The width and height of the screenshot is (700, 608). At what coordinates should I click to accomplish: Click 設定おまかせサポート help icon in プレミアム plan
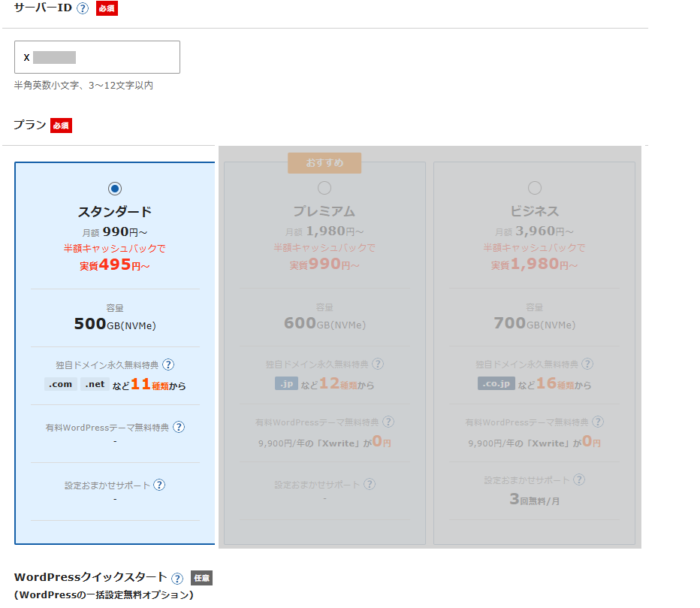(x=369, y=485)
